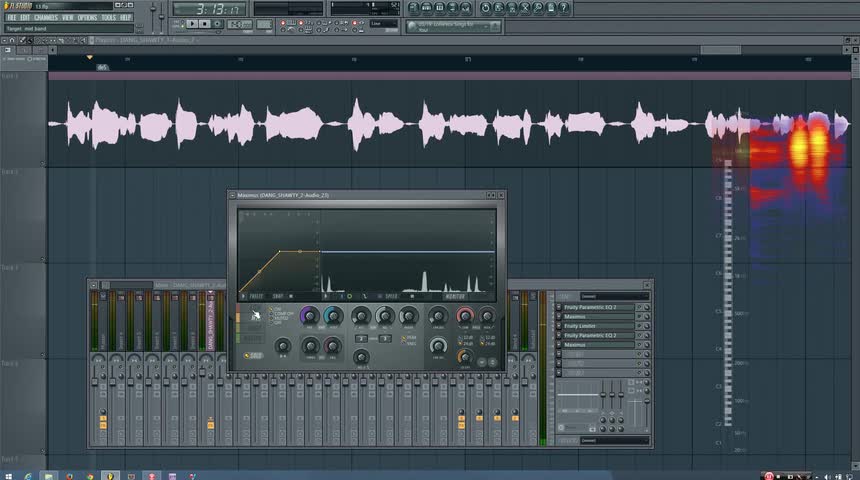Toggle first Fruity Parametric EQ 2 effect slot

640,307
